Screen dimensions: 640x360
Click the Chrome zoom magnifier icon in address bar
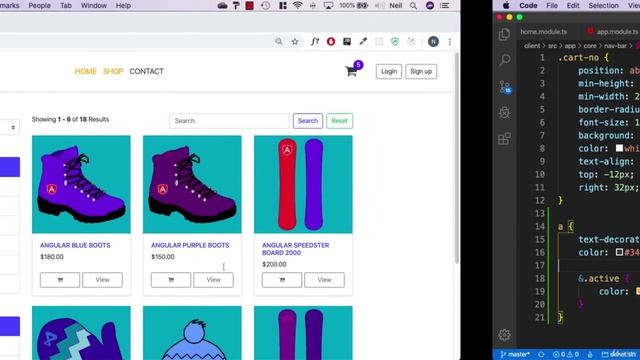click(279, 41)
